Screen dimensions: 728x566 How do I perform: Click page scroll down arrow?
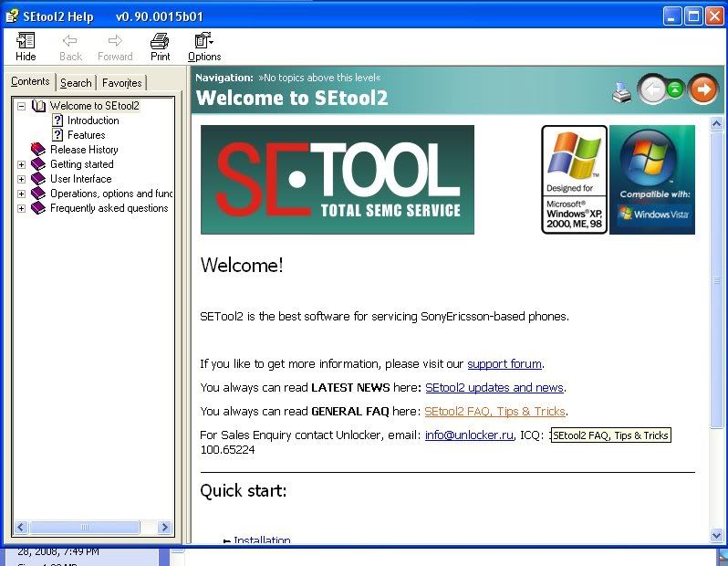point(716,535)
